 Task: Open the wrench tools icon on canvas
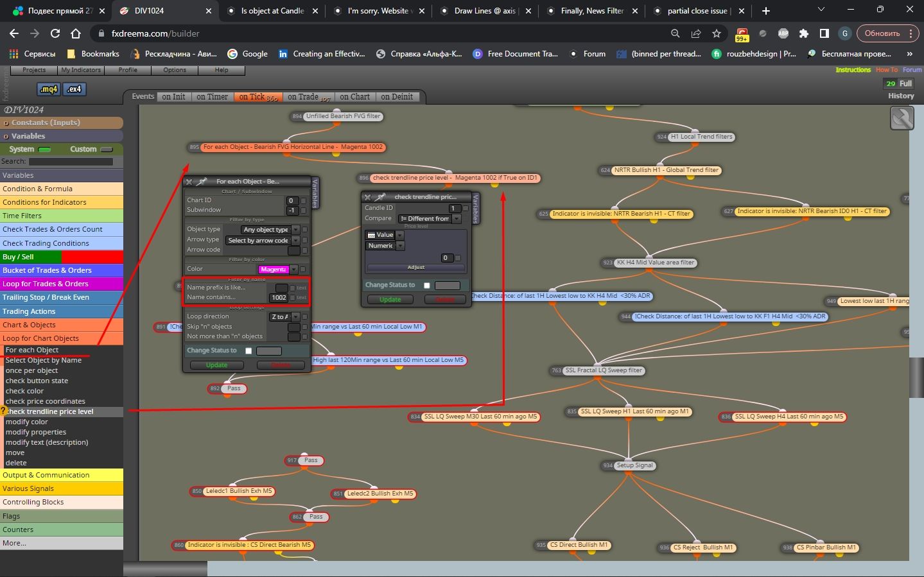click(x=902, y=118)
